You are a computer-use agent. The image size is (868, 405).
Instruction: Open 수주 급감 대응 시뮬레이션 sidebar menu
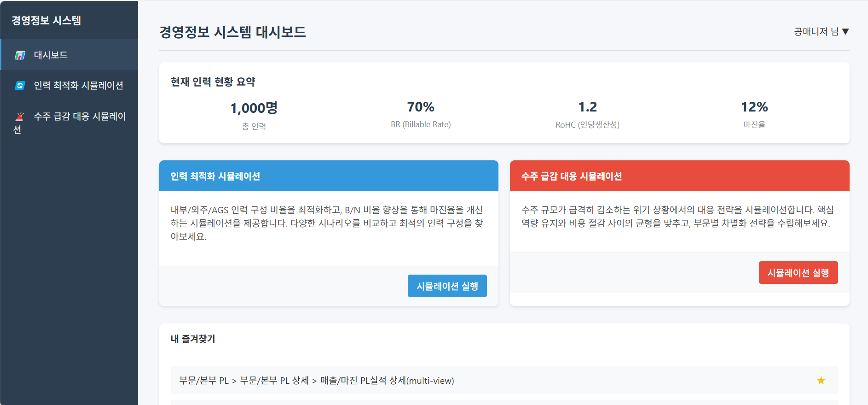[x=69, y=123]
